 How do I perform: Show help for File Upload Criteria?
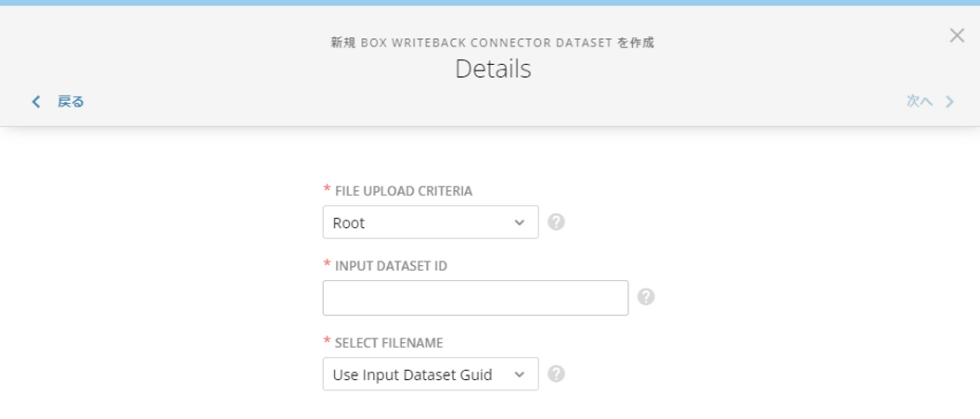[x=556, y=222]
